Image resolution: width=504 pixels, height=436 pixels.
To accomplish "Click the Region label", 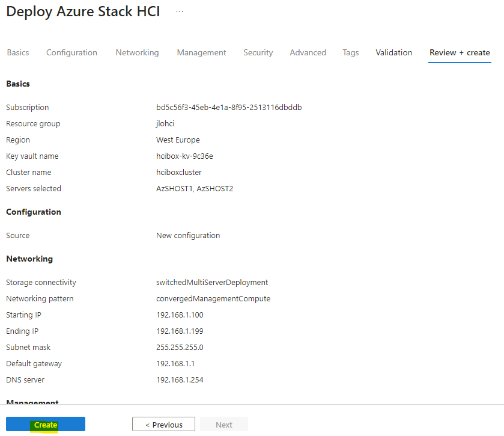I will 18,140.
